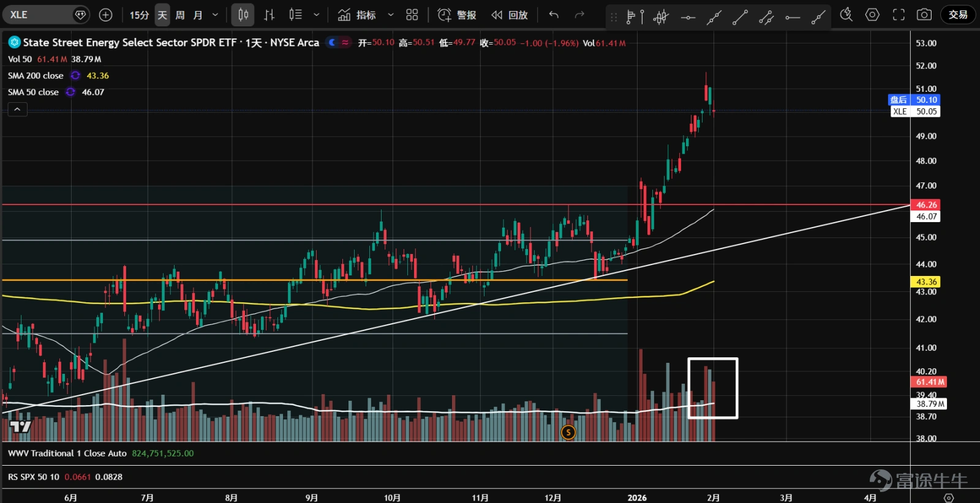Open time axis settings gear icon

coord(949,497)
